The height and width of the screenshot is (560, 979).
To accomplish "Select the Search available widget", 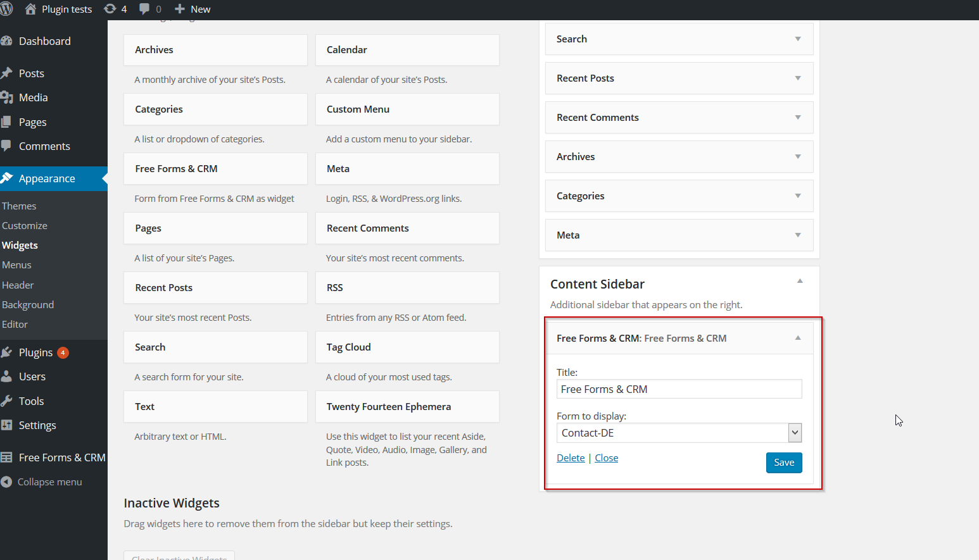I will coord(215,347).
